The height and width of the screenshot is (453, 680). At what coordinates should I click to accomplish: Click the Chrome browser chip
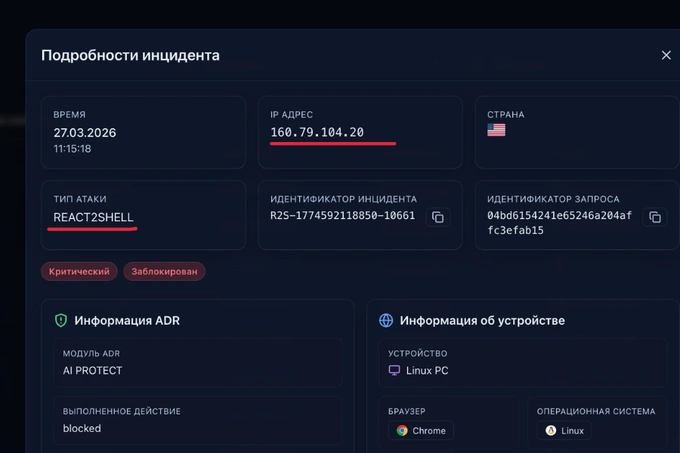[421, 430]
